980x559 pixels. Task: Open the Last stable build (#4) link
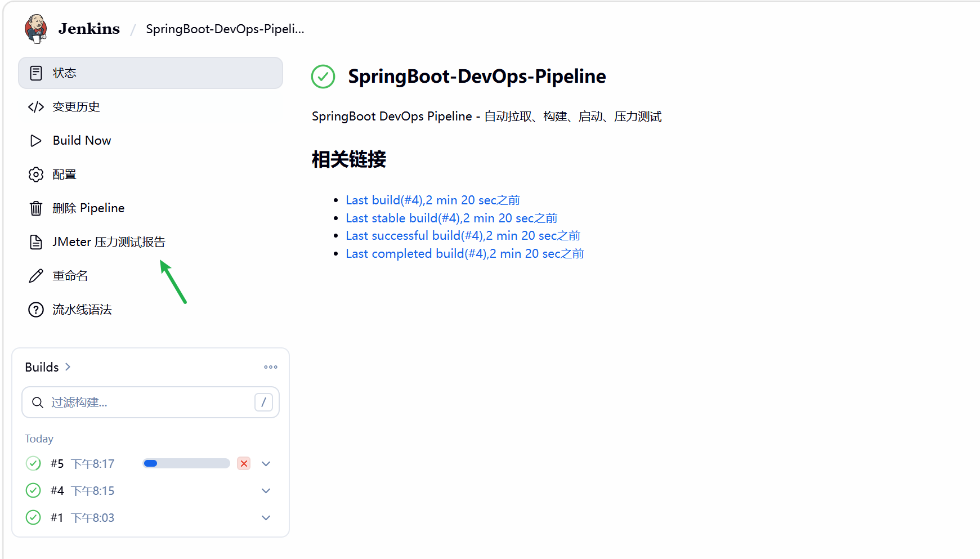tap(451, 218)
